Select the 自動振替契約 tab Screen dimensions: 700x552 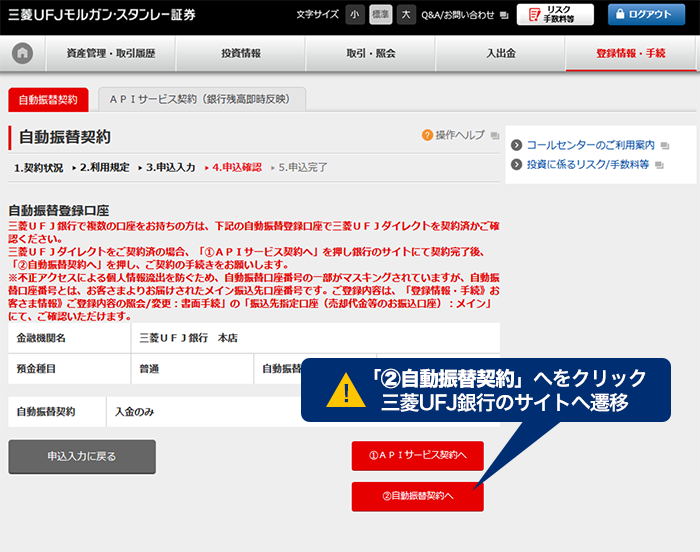pyautogui.click(x=48, y=100)
